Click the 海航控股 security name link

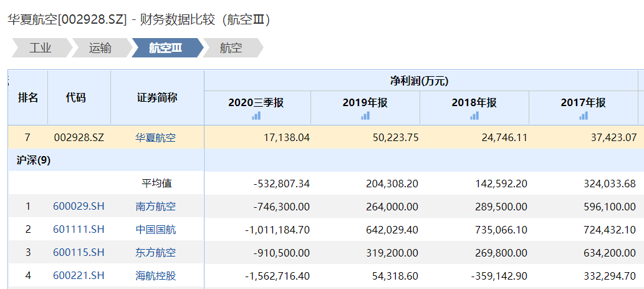156,276
